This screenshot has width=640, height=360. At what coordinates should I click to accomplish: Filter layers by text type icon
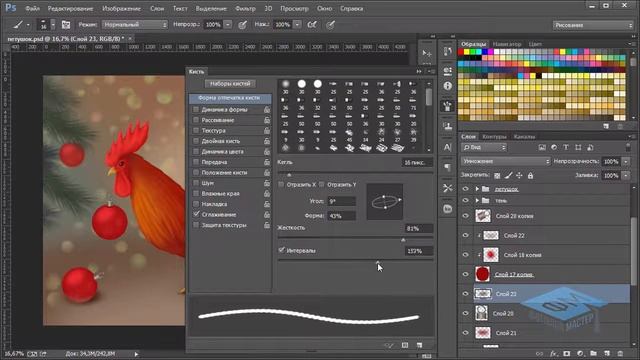point(566,147)
